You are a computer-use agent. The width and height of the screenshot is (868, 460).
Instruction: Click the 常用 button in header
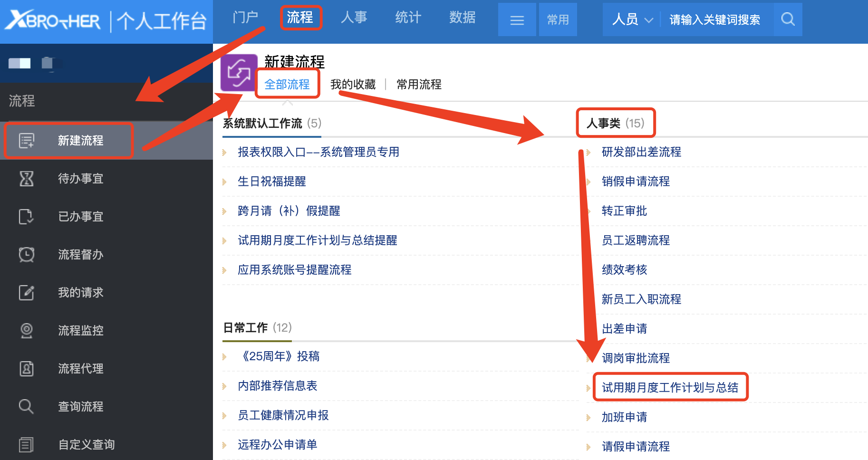point(558,20)
